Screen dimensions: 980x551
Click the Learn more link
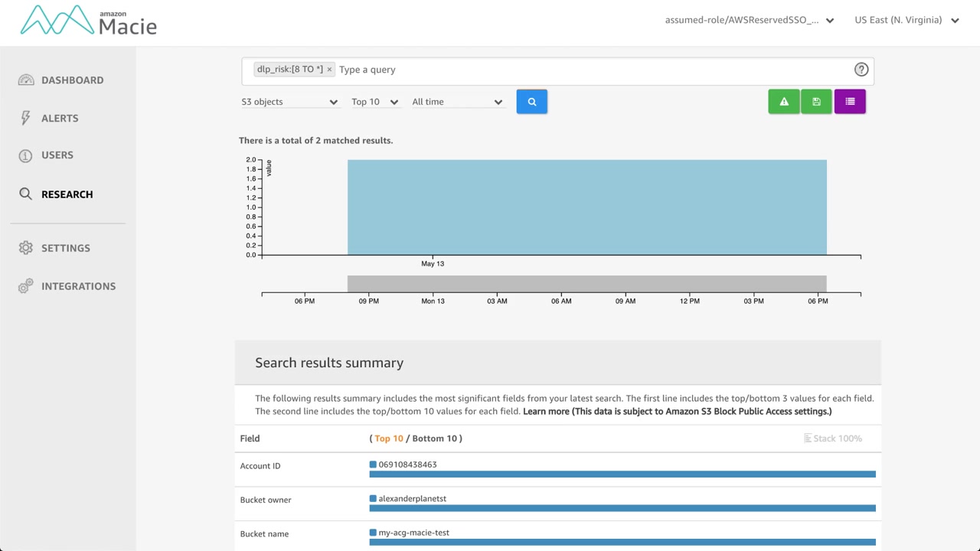click(x=546, y=412)
